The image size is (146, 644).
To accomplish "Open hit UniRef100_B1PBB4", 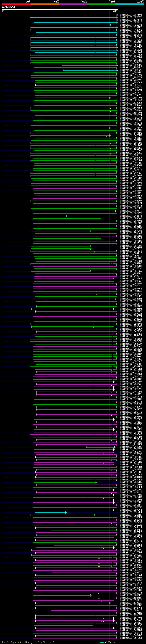I will tap(131, 20).
